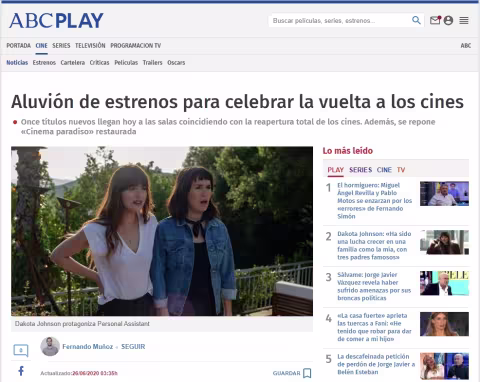Click El hormiguero article thumbnail

444,194
